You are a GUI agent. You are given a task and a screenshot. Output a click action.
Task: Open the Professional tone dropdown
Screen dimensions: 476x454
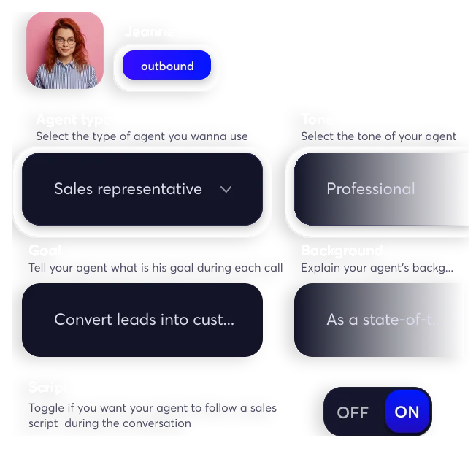pos(381,189)
